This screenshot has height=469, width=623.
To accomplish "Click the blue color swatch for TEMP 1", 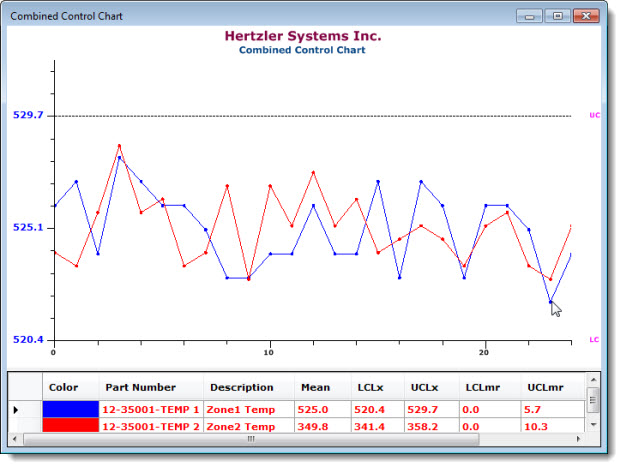I will (x=71, y=409).
